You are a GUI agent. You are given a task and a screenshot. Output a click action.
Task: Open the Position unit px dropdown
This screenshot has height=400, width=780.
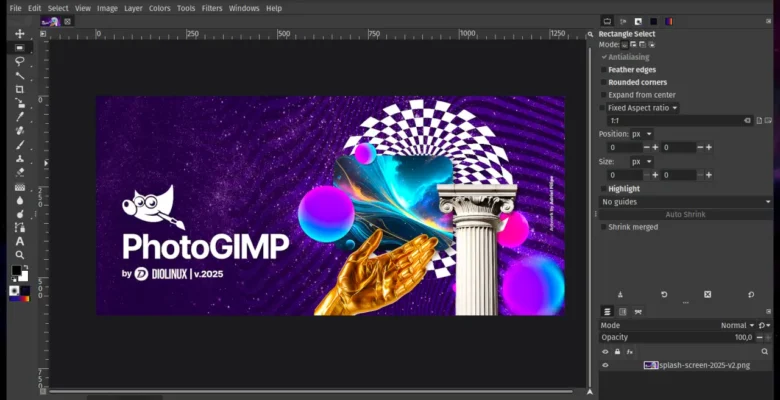642,134
